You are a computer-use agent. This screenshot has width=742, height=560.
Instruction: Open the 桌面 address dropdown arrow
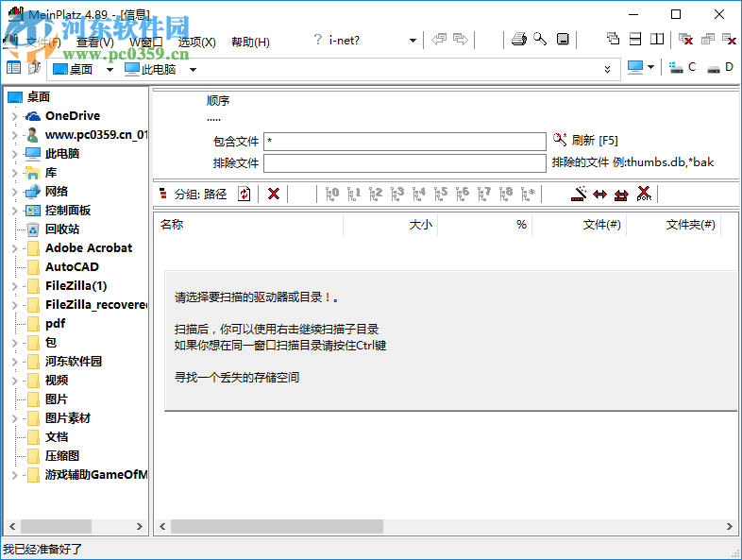[x=110, y=70]
